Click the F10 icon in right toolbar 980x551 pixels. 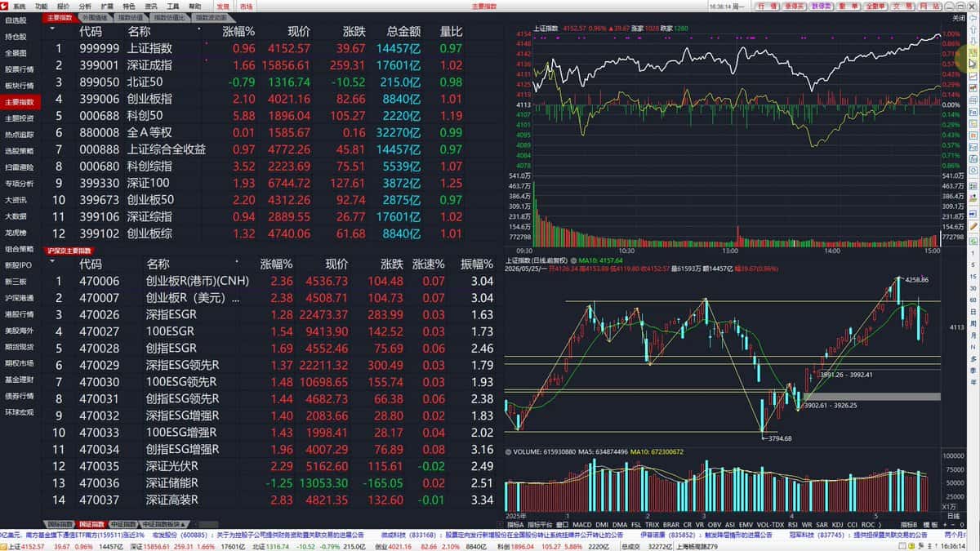point(973,112)
